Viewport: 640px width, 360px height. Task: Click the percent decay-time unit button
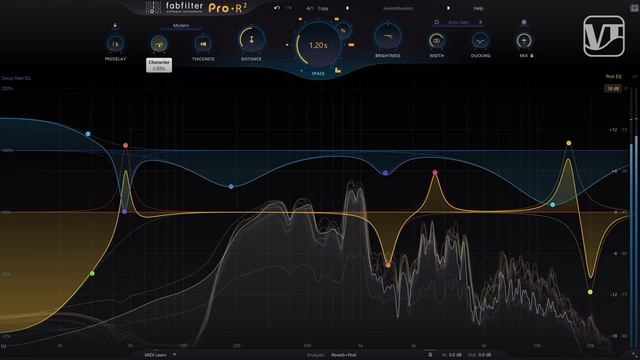coord(343,30)
